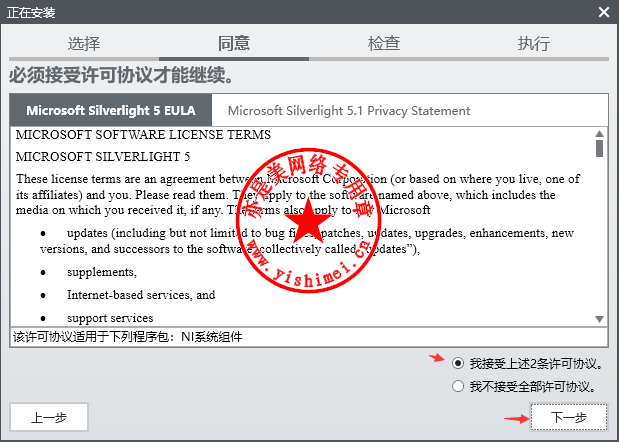The width and height of the screenshot is (619, 442).
Task: Open the Microsoft Silverlight 5 EULA tab
Action: (111, 110)
